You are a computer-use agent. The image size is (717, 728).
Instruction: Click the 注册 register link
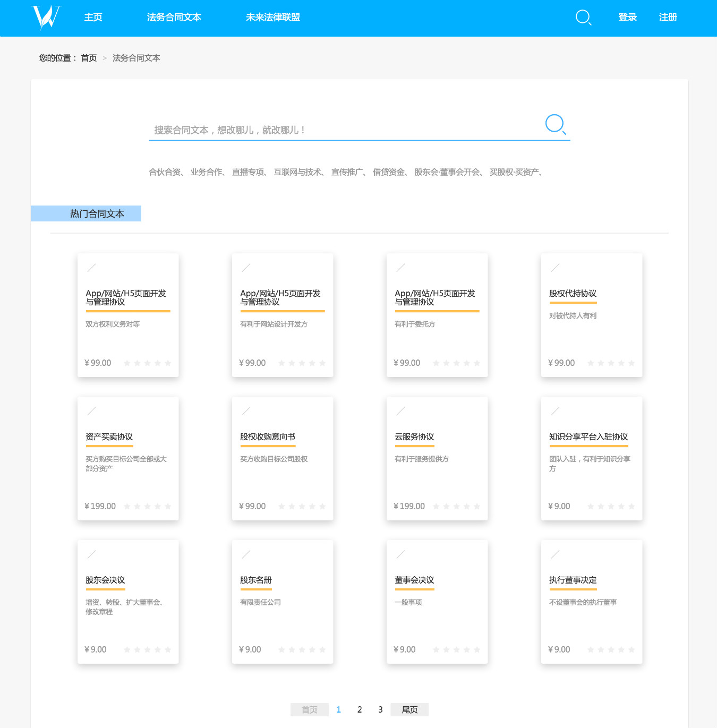668,18
